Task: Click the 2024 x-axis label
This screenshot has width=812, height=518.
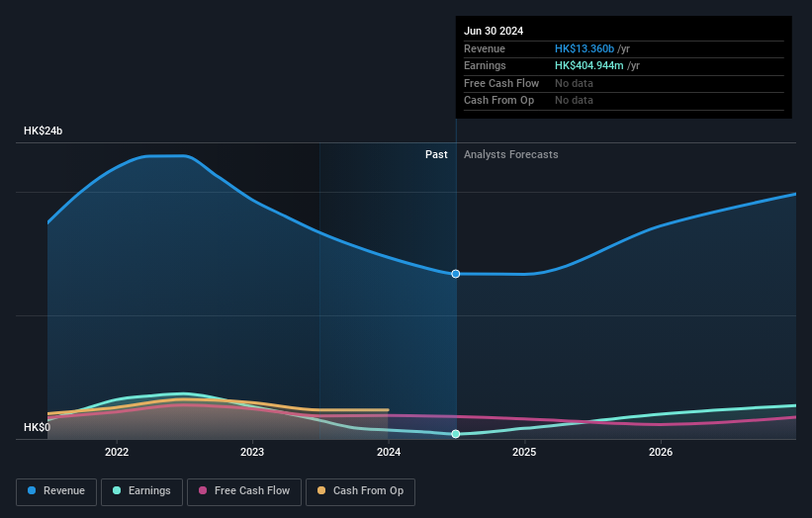Action: (x=389, y=452)
